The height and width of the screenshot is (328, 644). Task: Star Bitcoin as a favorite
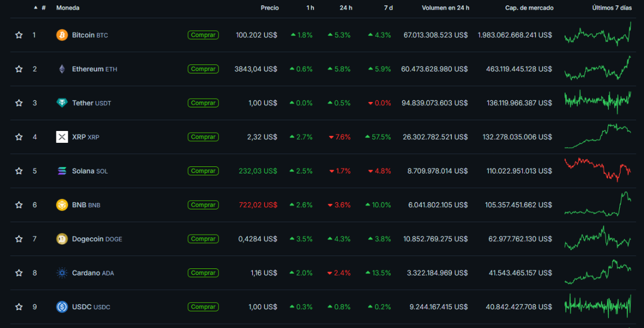click(x=19, y=35)
